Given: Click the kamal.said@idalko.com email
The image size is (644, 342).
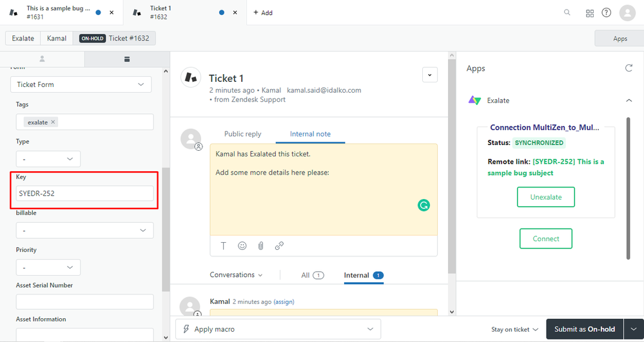Looking at the screenshot, I should pos(324,90).
